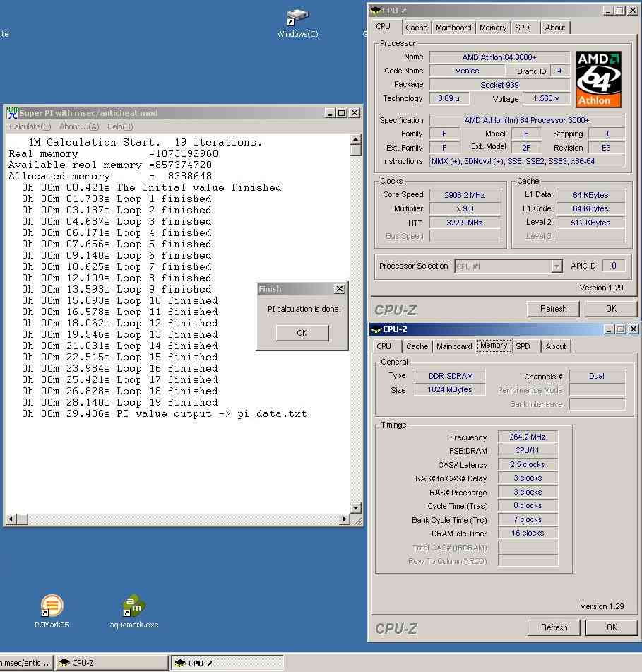This screenshot has width=642, height=672.
Task: Click the Loop 19 finished line
Action: 120,403
